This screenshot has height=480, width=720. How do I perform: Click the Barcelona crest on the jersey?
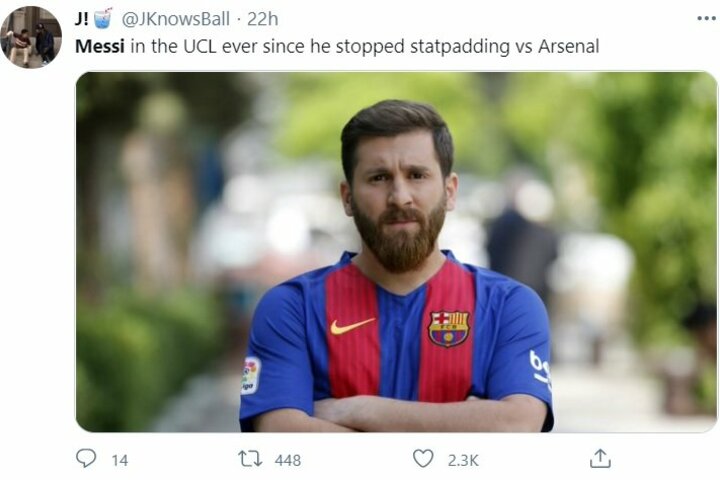tap(448, 328)
